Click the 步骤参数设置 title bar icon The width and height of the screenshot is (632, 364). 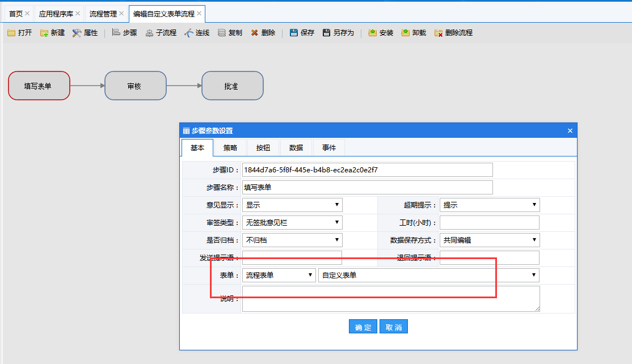tap(186, 131)
